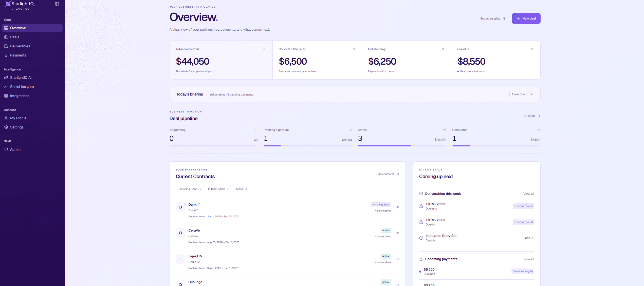
Task: Click the New deal button
Action: coord(526,18)
